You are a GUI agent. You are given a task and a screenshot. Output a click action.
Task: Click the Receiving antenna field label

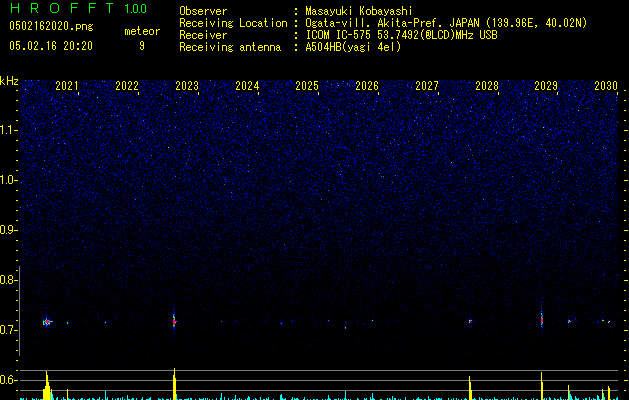pyautogui.click(x=230, y=47)
